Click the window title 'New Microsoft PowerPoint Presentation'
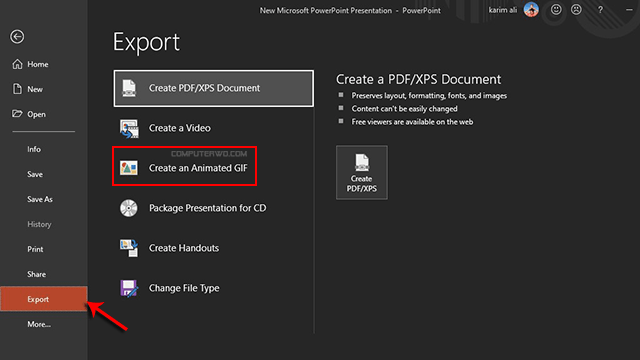The image size is (640, 360). click(326, 11)
